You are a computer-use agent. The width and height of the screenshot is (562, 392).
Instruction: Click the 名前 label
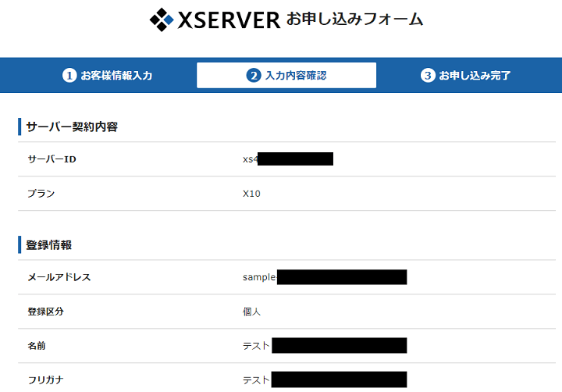(37, 346)
